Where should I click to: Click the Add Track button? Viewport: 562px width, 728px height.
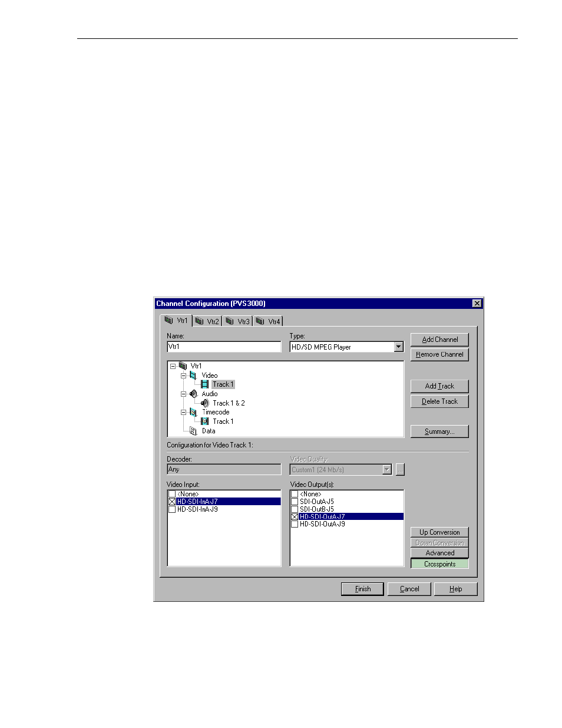point(439,386)
